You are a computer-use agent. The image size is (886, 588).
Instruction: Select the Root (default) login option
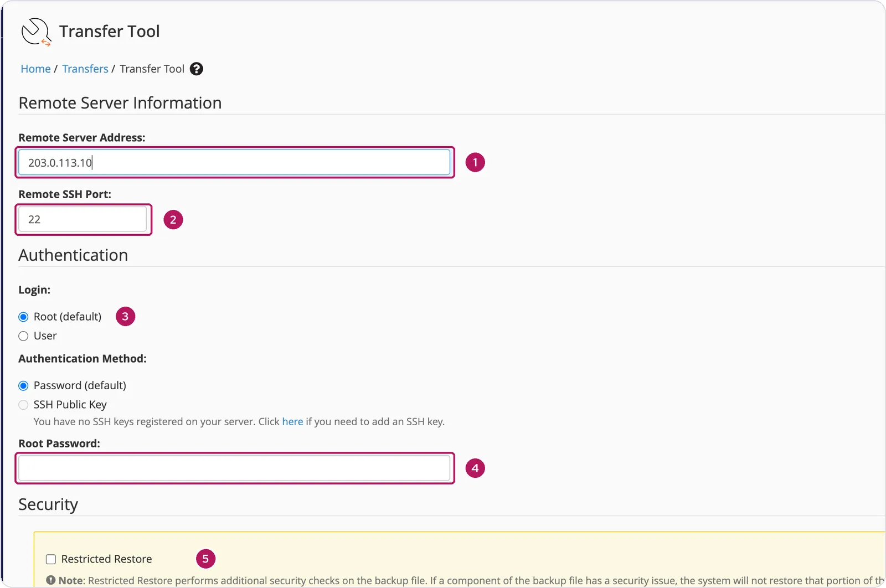click(x=23, y=317)
